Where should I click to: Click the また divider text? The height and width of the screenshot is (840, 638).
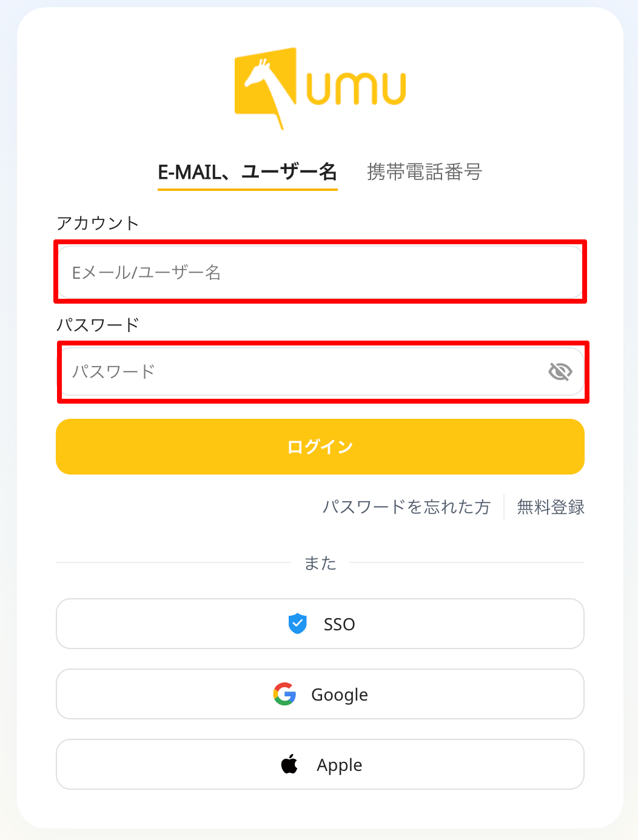[x=320, y=563]
